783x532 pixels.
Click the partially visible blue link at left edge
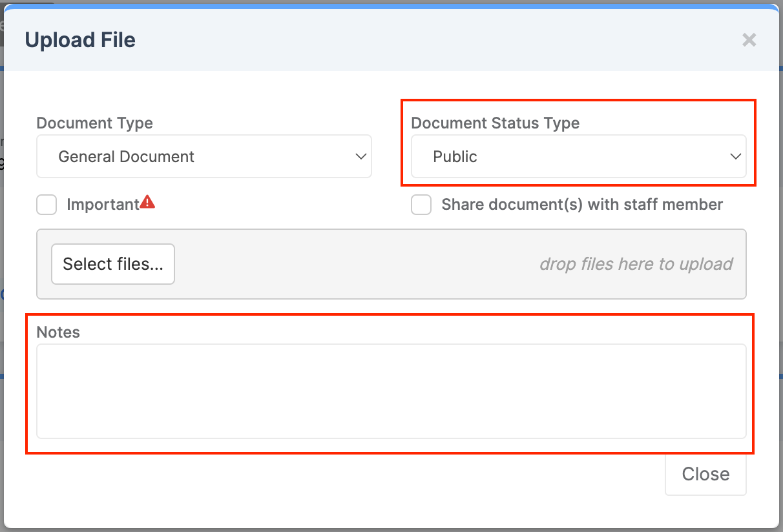3,294
